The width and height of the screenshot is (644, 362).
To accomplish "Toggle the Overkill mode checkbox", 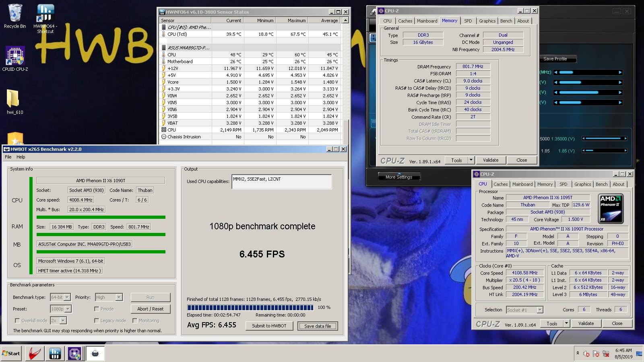I will coord(17,321).
